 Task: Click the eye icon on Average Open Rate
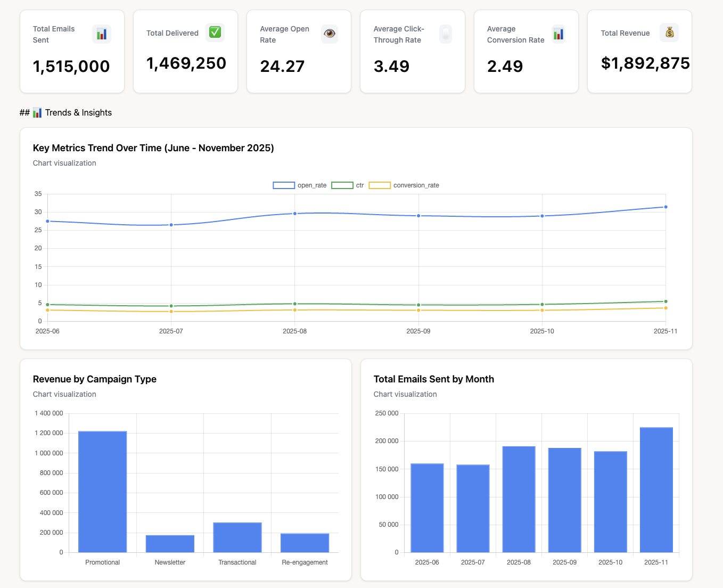pyautogui.click(x=330, y=34)
